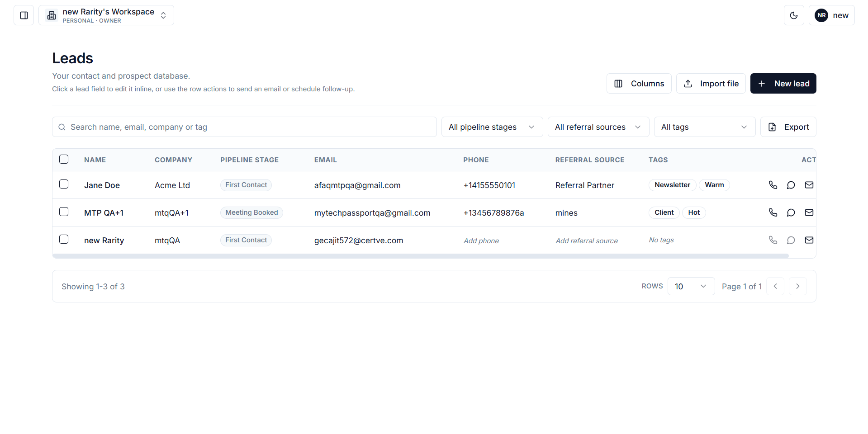Go to next page arrow
This screenshot has height=434, width=868.
(798, 286)
